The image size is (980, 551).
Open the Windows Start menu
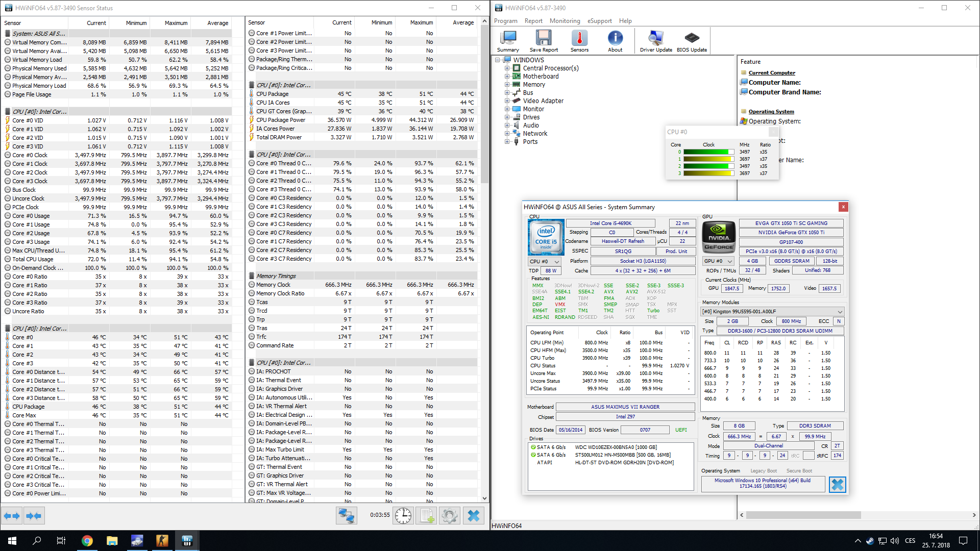(x=12, y=541)
